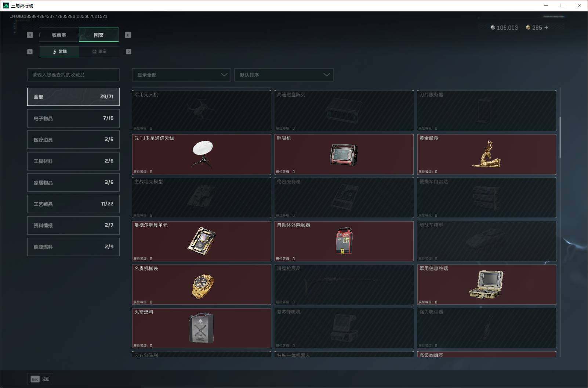
Task: Select the 军用信息终端 terminal item
Action: pos(486,284)
